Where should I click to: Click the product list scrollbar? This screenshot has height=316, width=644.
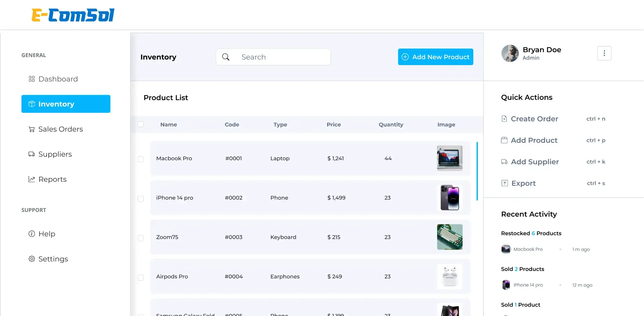tap(477, 171)
